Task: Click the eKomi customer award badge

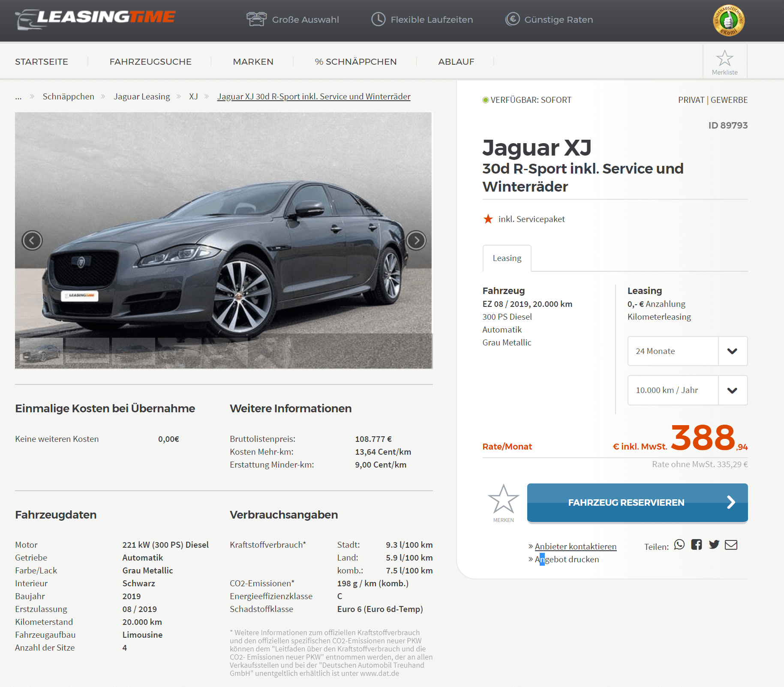Action: 728,20
